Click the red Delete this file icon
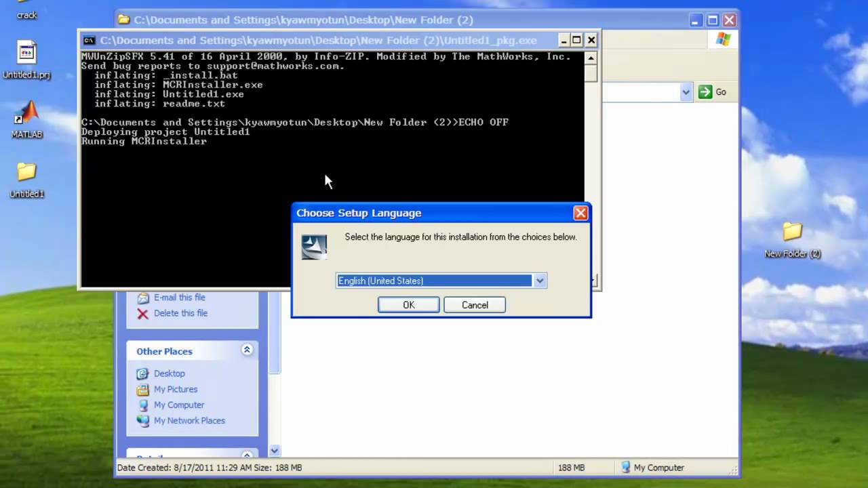Image resolution: width=868 pixels, height=488 pixels. 142,313
